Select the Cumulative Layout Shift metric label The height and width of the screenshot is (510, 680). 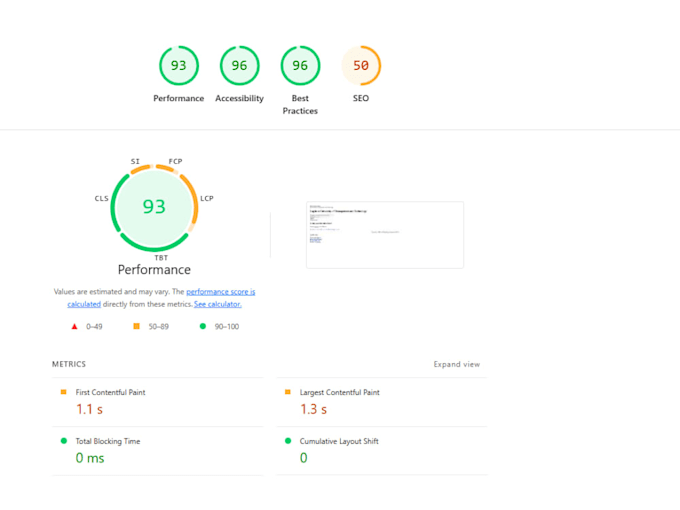339,441
